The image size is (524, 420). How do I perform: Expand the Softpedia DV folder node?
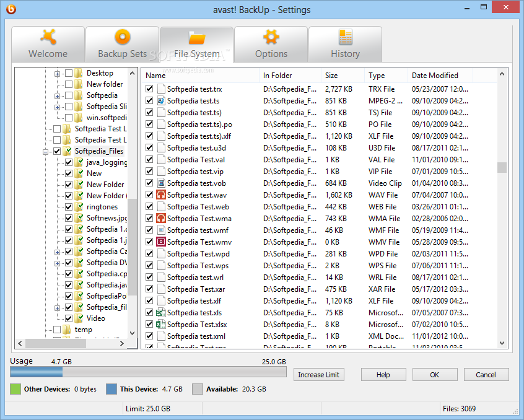pos(57,263)
